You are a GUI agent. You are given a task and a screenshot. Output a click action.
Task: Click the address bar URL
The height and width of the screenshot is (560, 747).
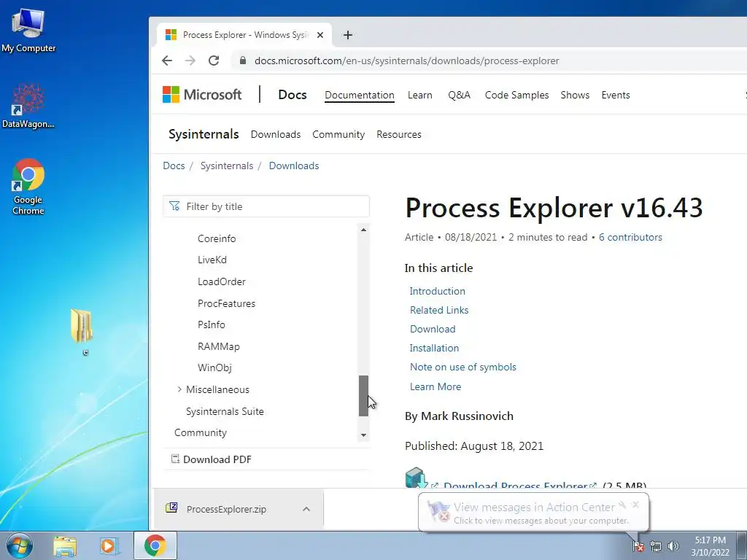(x=407, y=61)
